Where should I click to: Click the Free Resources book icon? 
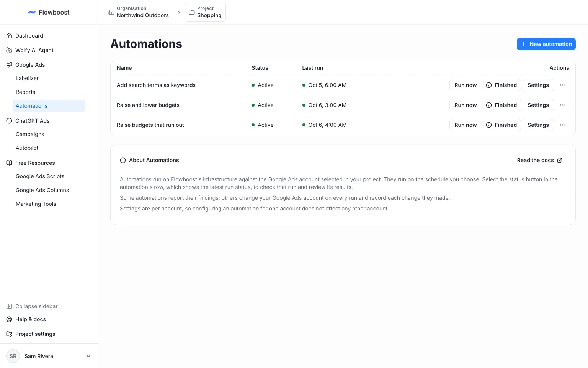coord(9,163)
